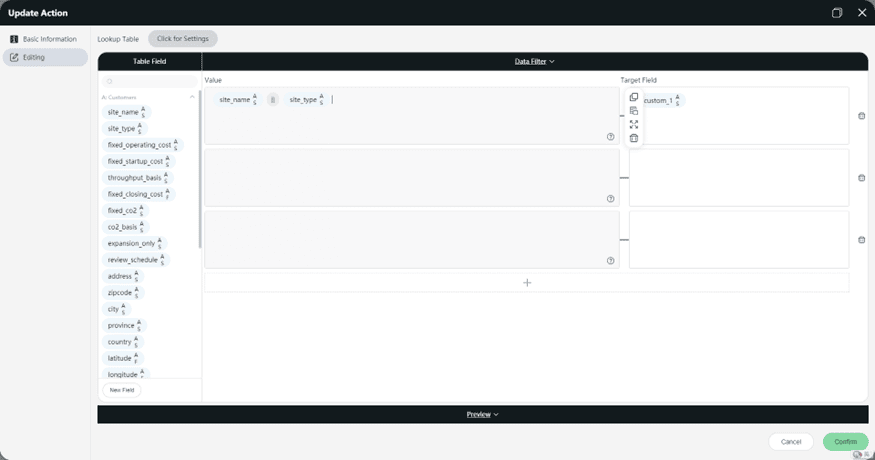Viewport: 875px width, 460px height.
Task: Delete the third mapping row
Action: click(862, 240)
